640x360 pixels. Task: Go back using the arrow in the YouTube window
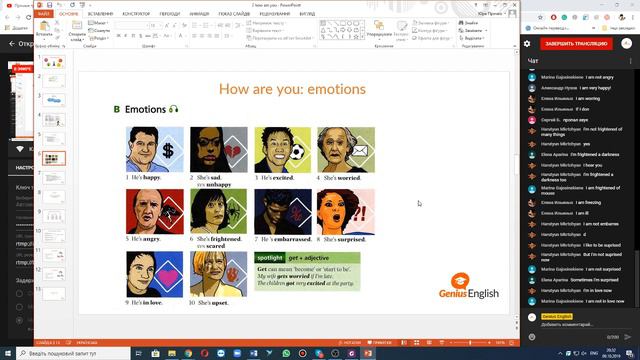point(12,43)
